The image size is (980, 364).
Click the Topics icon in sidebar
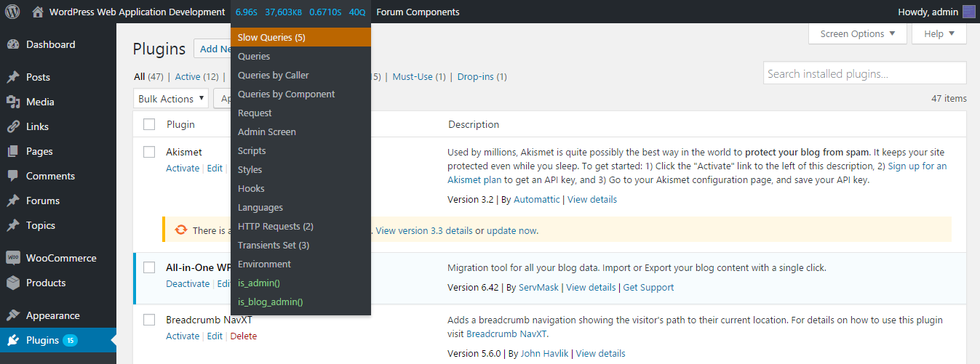[13, 225]
